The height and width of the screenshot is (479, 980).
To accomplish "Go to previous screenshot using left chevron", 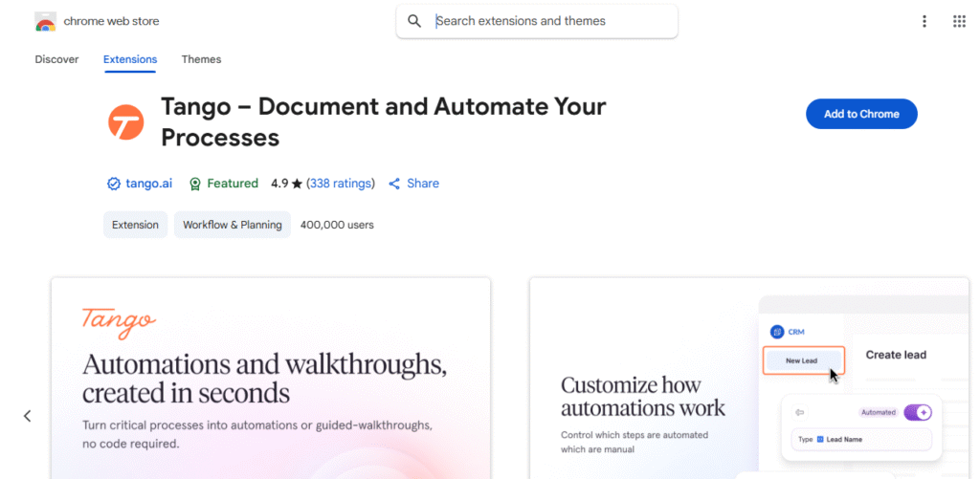I will click(28, 416).
